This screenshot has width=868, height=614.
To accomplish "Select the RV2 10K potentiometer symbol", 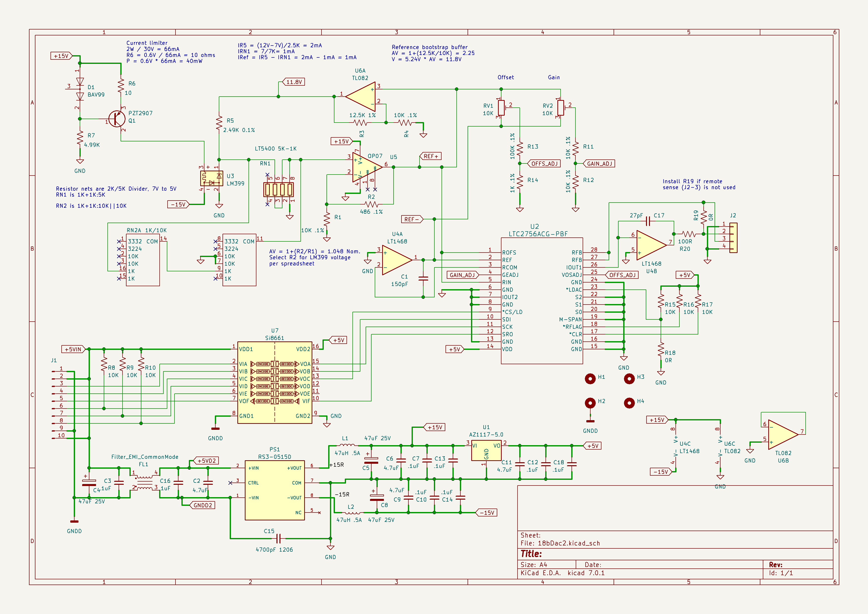I will click(561, 108).
